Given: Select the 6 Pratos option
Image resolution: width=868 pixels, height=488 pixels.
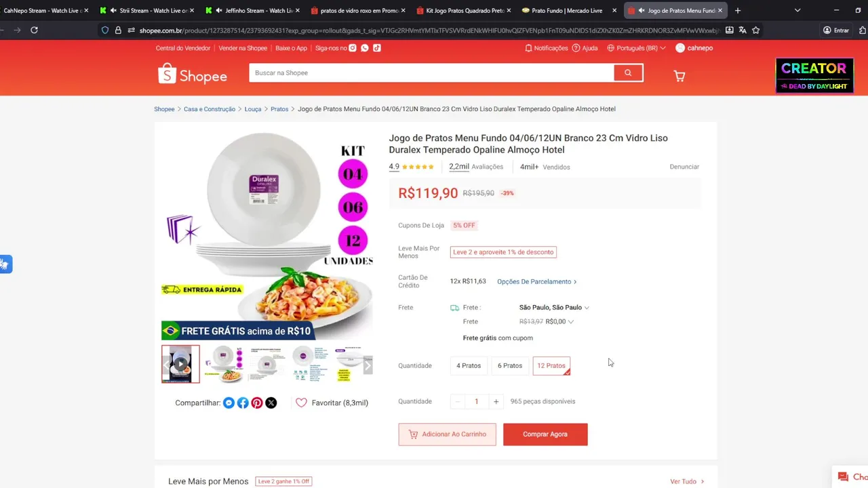Looking at the screenshot, I should click(x=510, y=365).
